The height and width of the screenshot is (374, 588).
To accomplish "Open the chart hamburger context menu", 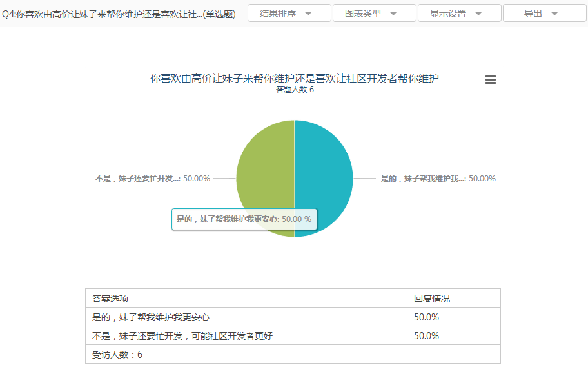I will (x=491, y=79).
